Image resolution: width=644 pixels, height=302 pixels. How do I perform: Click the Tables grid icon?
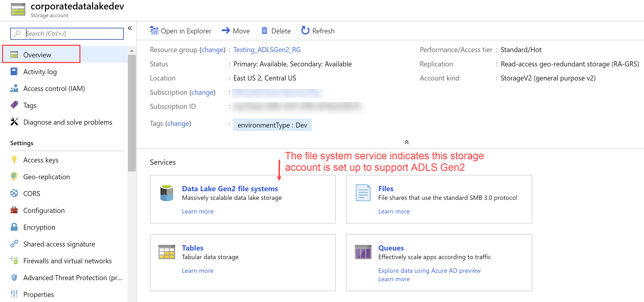[x=167, y=252]
